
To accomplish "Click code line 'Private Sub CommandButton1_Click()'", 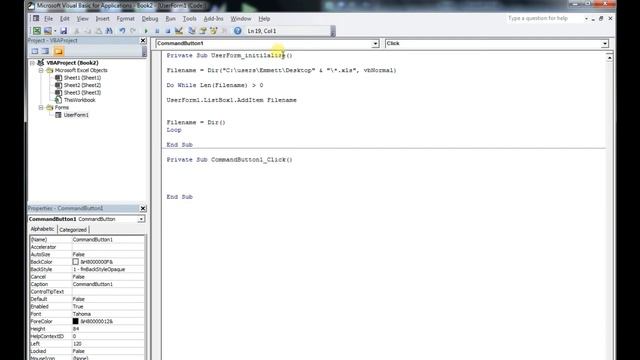I will [x=229, y=160].
